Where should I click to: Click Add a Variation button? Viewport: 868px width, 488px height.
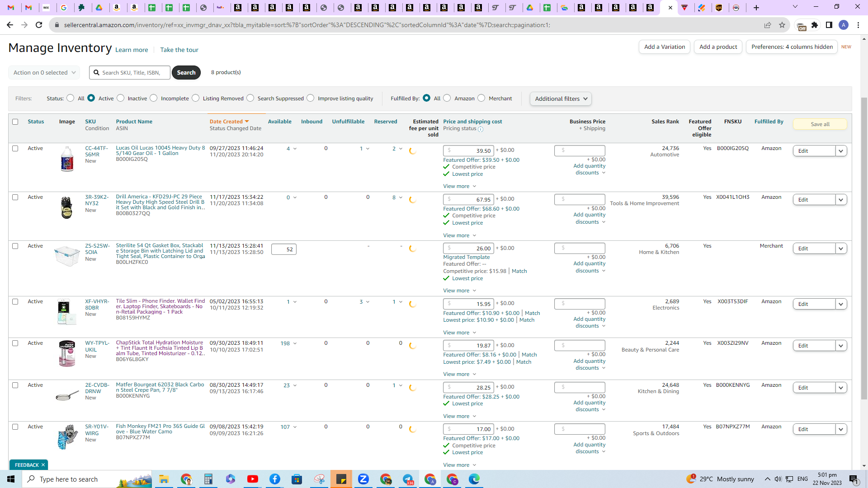tap(664, 47)
